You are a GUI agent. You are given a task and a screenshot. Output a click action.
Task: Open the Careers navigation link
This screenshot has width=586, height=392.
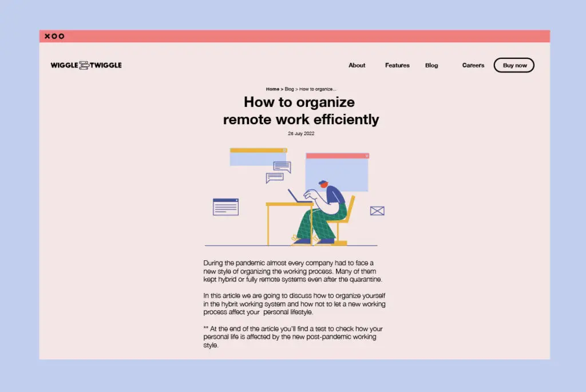pos(473,65)
